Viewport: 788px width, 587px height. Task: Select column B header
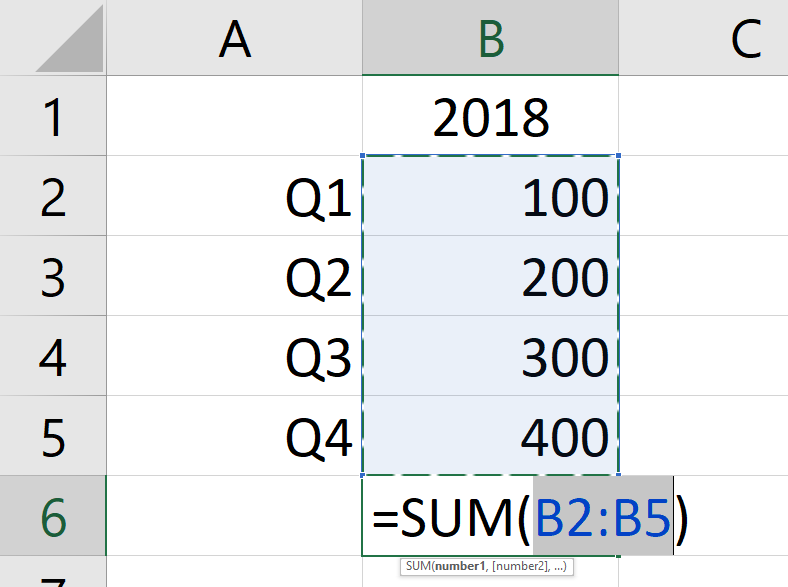click(x=490, y=38)
